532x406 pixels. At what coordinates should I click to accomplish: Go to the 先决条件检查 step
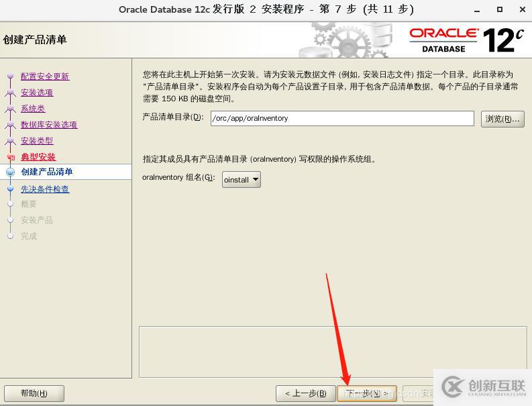coord(45,189)
